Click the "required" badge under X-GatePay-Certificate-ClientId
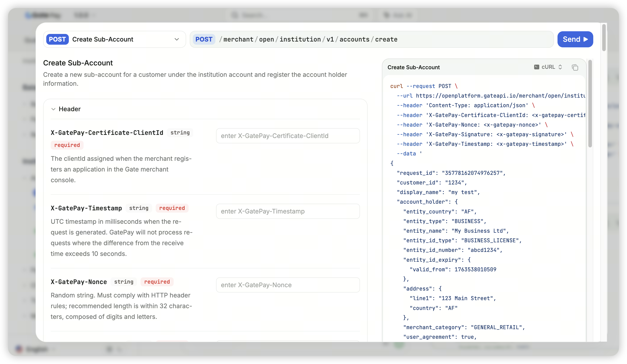627x364 pixels. pos(67,145)
